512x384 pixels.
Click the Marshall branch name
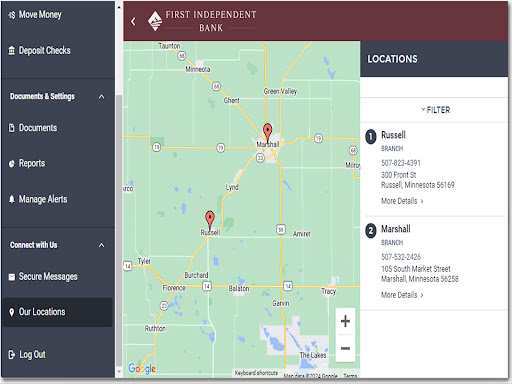(396, 229)
